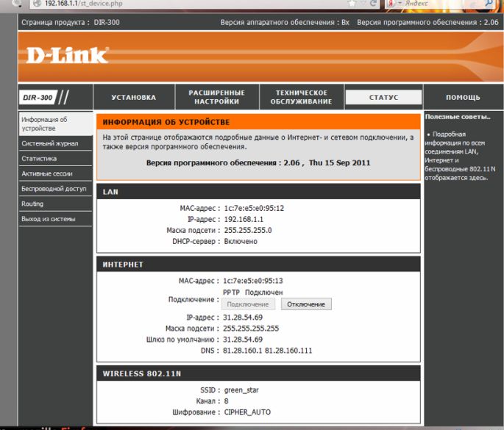Click the bookmark star in address bar

click(x=352, y=3)
